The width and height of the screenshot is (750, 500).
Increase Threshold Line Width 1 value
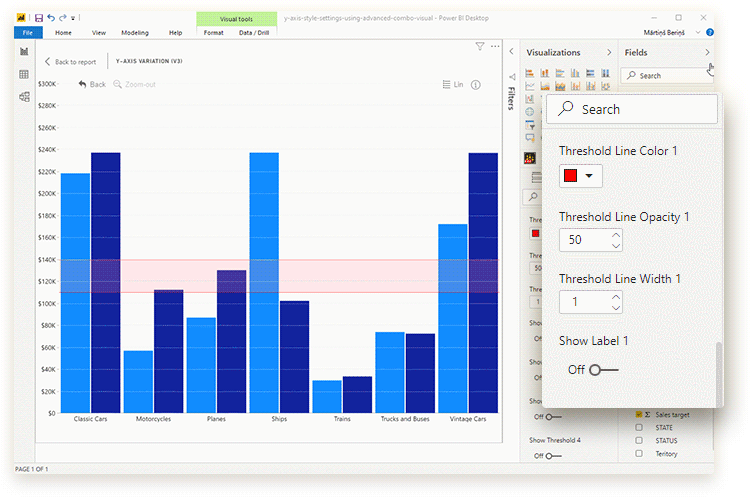click(x=616, y=297)
